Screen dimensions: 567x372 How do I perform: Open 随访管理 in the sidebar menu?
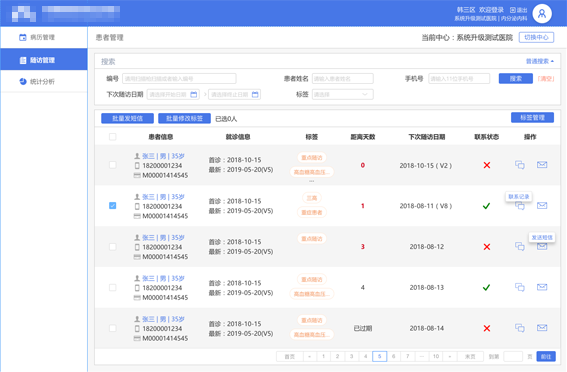point(44,60)
